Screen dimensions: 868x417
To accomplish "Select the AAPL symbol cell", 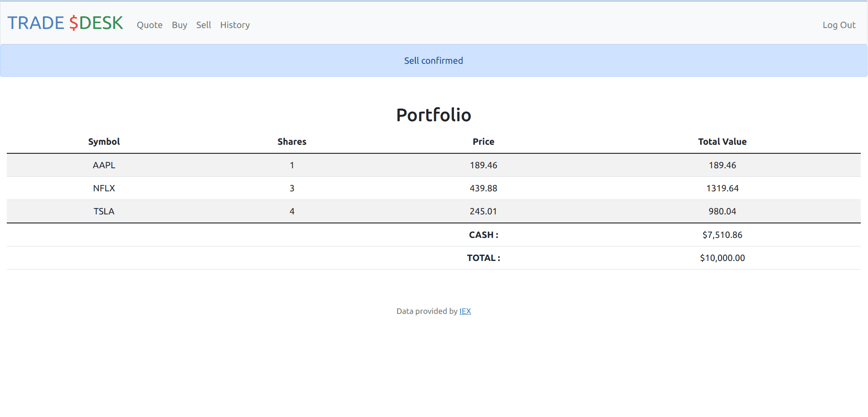I will click(104, 165).
